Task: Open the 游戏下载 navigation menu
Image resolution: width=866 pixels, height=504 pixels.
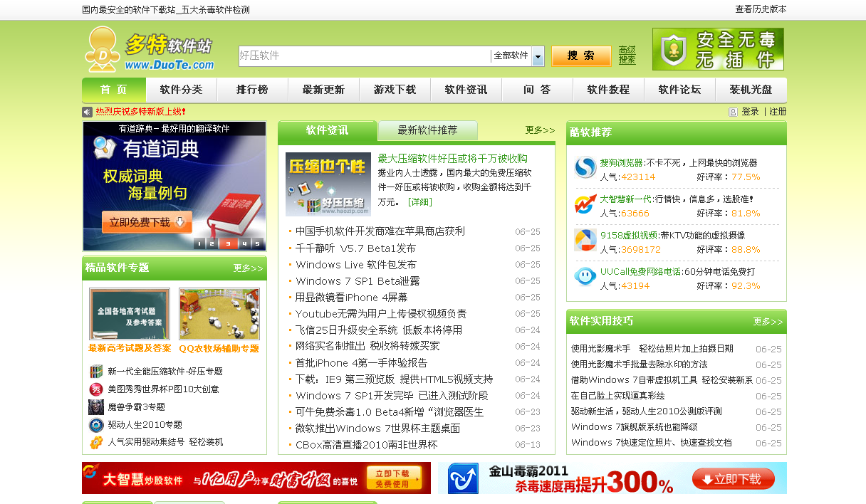Action: click(395, 90)
